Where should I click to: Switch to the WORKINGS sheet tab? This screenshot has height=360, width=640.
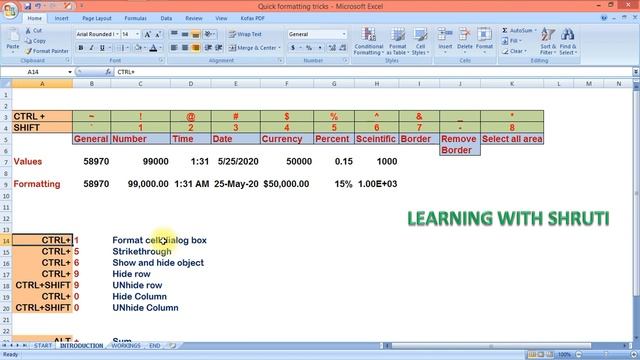[126, 346]
